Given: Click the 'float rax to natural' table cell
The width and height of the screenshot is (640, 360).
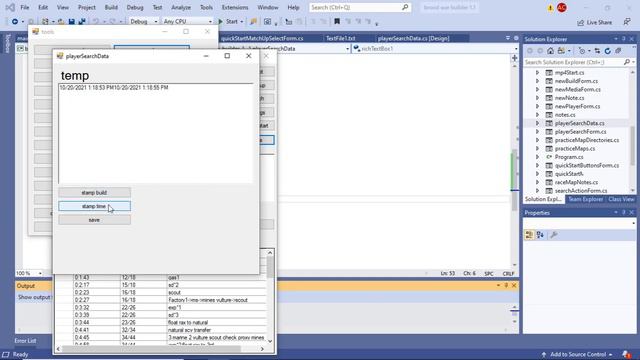Looking at the screenshot, I should pyautogui.click(x=216, y=322).
